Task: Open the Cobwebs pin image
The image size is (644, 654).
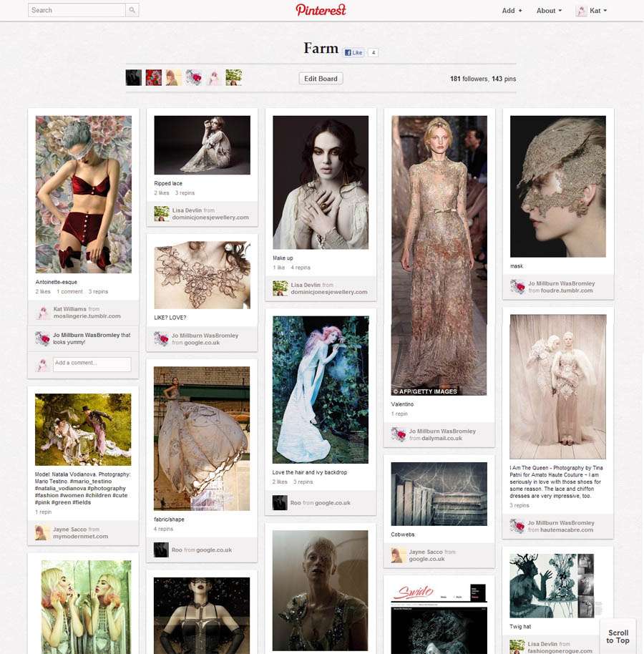Action: point(439,494)
